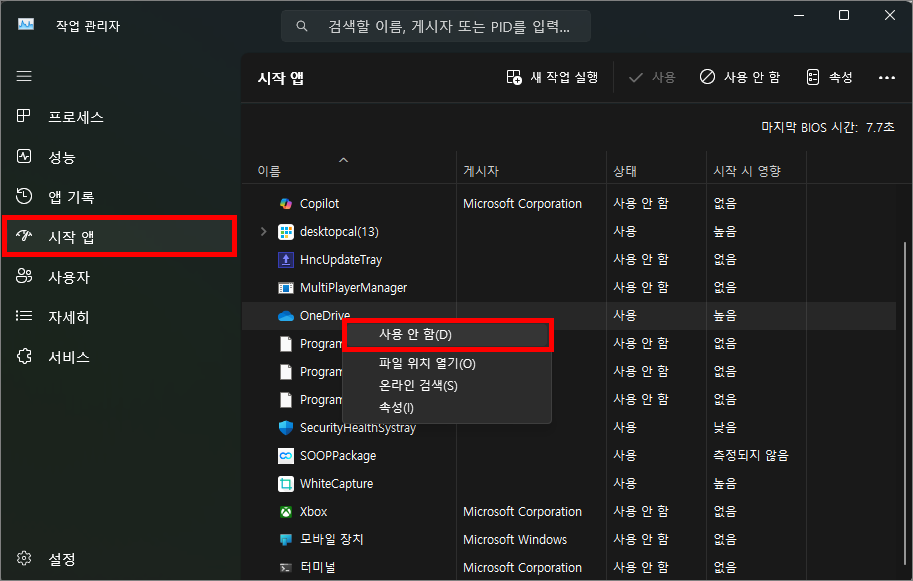Viewport: 913px width, 581px height.
Task: Open the more options ellipsis menu
Action: point(887,77)
